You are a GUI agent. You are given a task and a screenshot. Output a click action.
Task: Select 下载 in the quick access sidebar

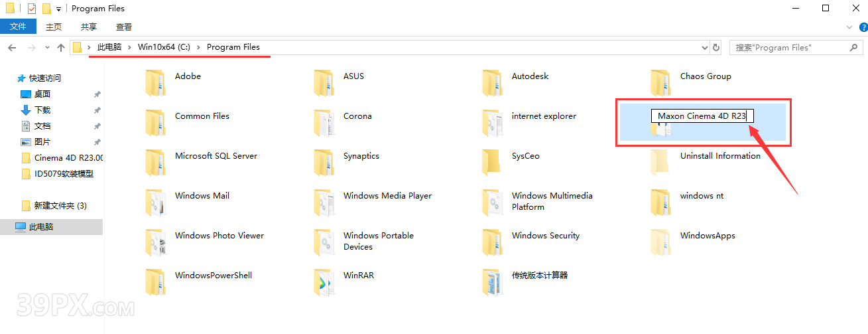(x=42, y=110)
